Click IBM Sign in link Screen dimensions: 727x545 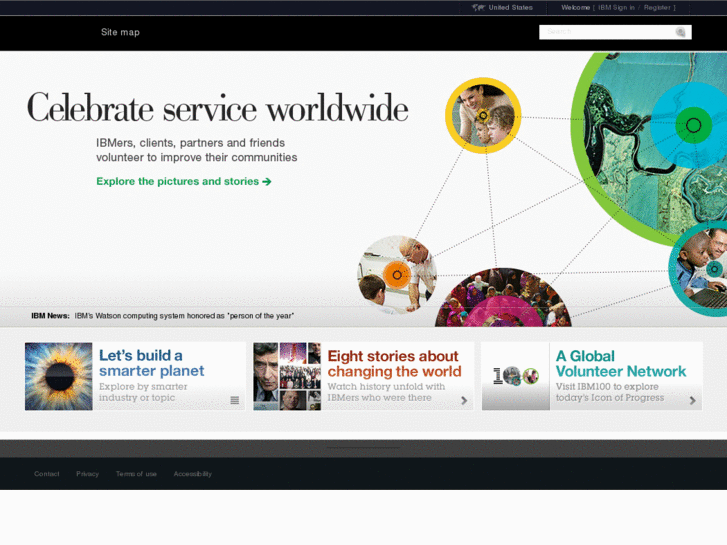[616, 7]
